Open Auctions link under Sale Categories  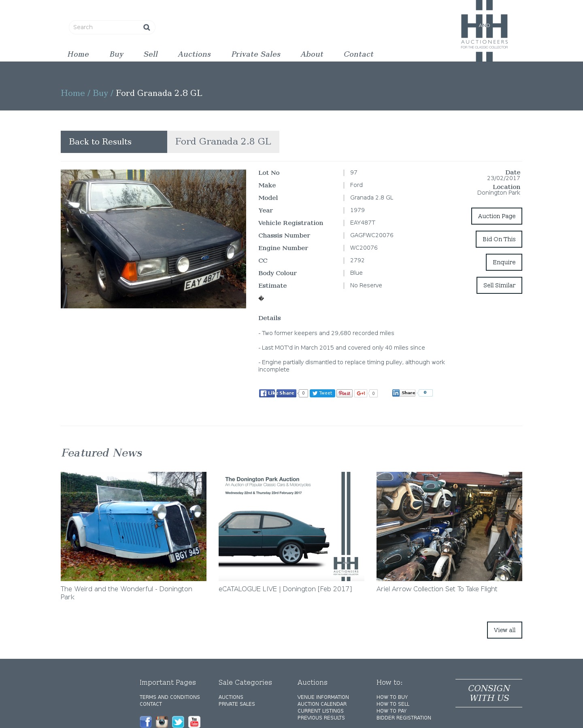coord(231,697)
